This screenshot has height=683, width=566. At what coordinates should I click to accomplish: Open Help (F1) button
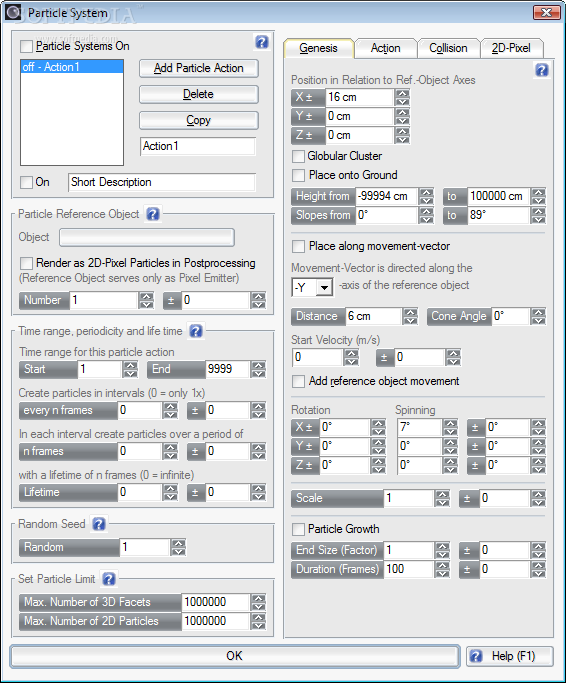pos(510,656)
